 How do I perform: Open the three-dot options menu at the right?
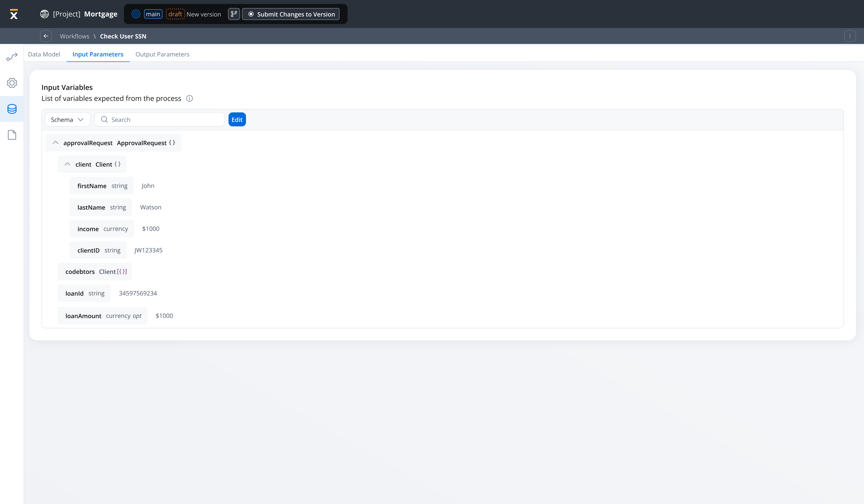tap(849, 36)
